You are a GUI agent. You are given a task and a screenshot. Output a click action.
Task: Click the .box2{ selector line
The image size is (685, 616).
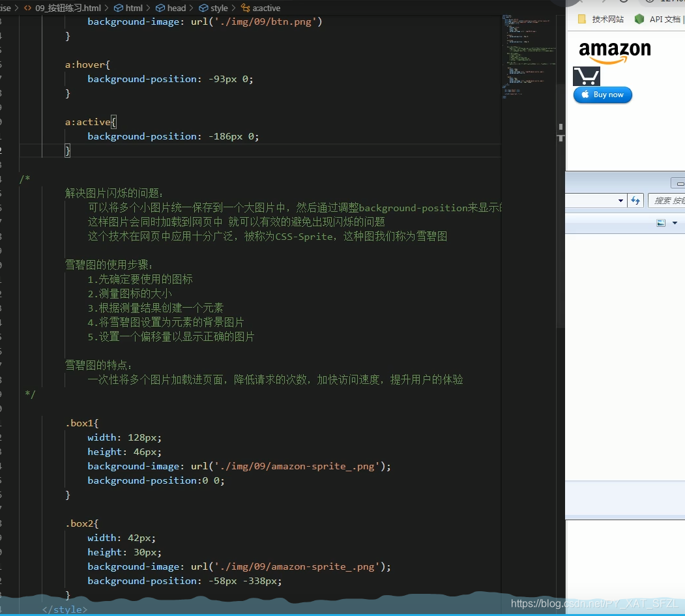tap(81, 523)
